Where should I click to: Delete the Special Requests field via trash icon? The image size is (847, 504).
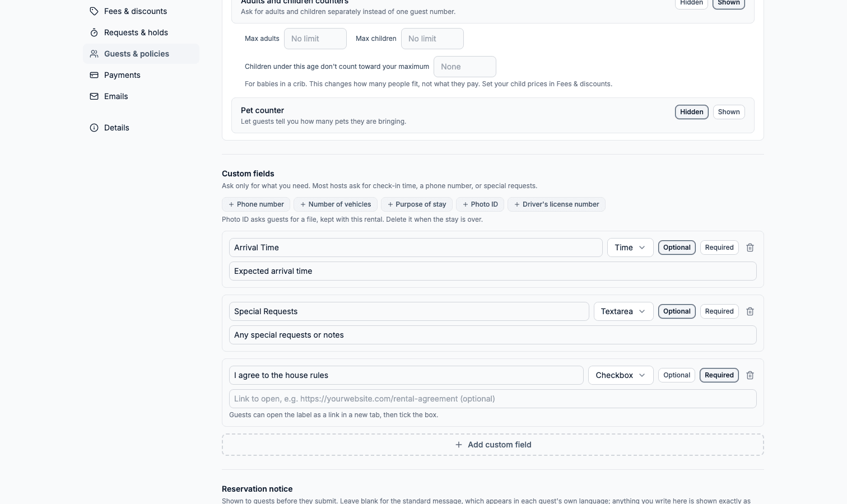point(750,311)
